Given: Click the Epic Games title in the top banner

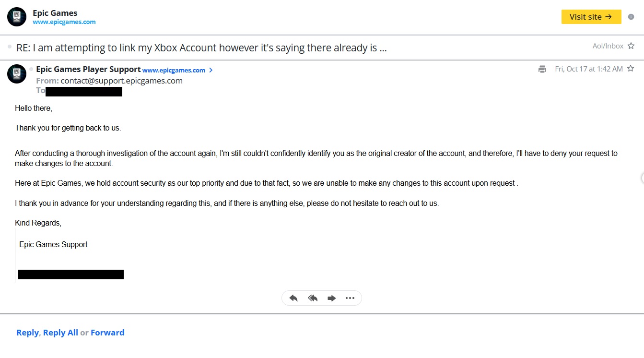Looking at the screenshot, I should [55, 13].
